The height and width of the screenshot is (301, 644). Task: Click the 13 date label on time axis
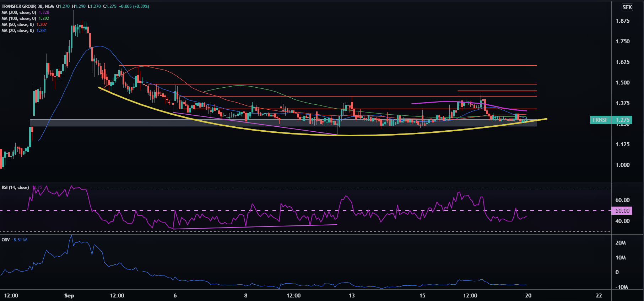click(352, 296)
